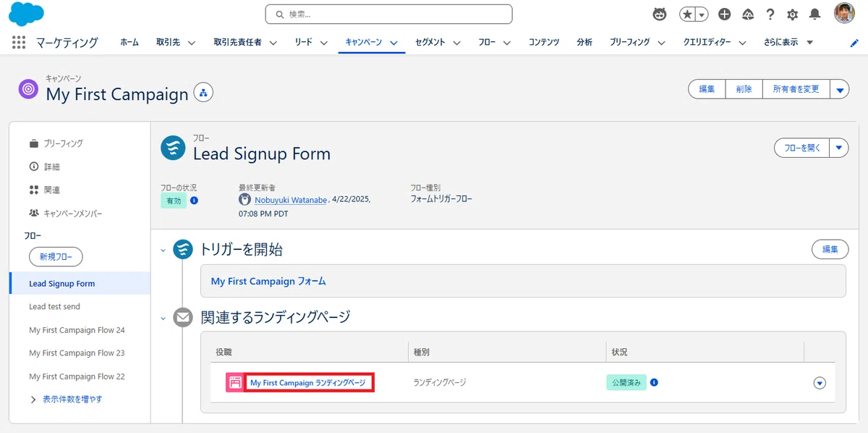Image resolution: width=868 pixels, height=433 pixels.
Task: Open the 分析 tab
Action: 584,43
